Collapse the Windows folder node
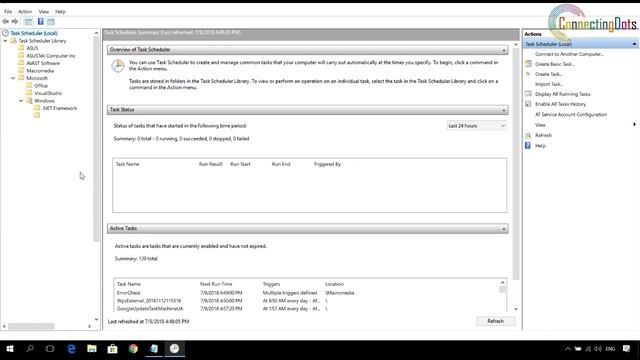Image resolution: width=640 pixels, height=360 pixels. point(21,100)
